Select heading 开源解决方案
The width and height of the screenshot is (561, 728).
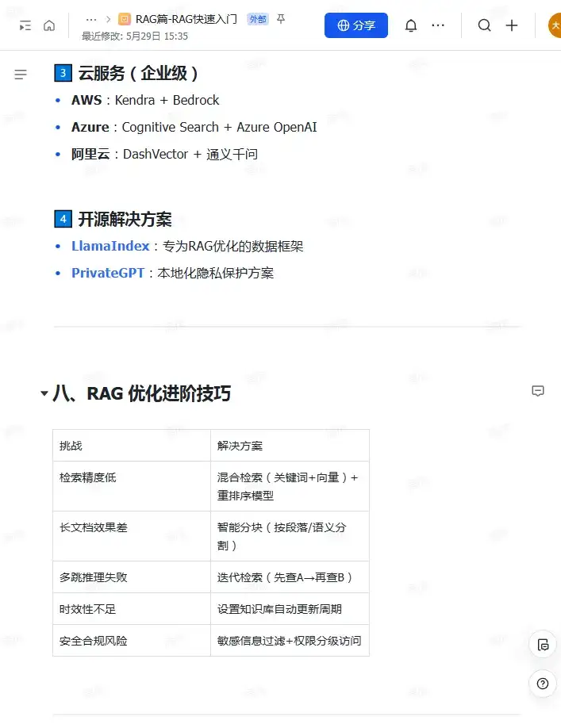coord(125,219)
